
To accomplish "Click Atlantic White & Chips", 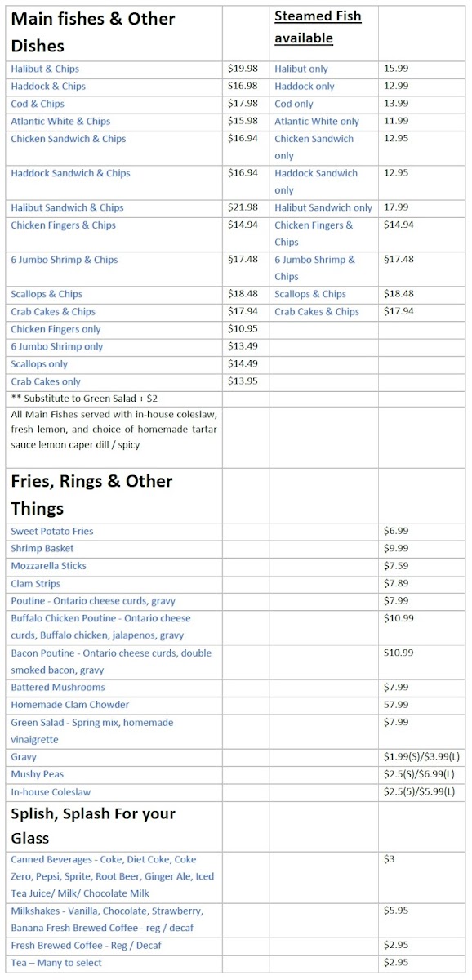I will point(60,122).
